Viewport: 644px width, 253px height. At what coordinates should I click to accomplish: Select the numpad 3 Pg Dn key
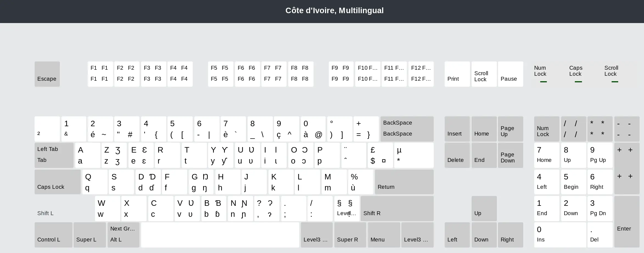(x=600, y=209)
